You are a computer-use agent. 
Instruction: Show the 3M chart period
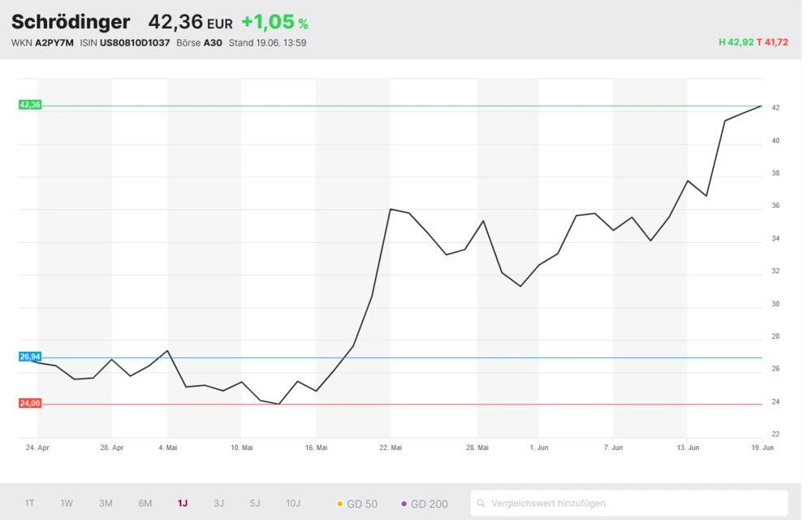coord(106,504)
